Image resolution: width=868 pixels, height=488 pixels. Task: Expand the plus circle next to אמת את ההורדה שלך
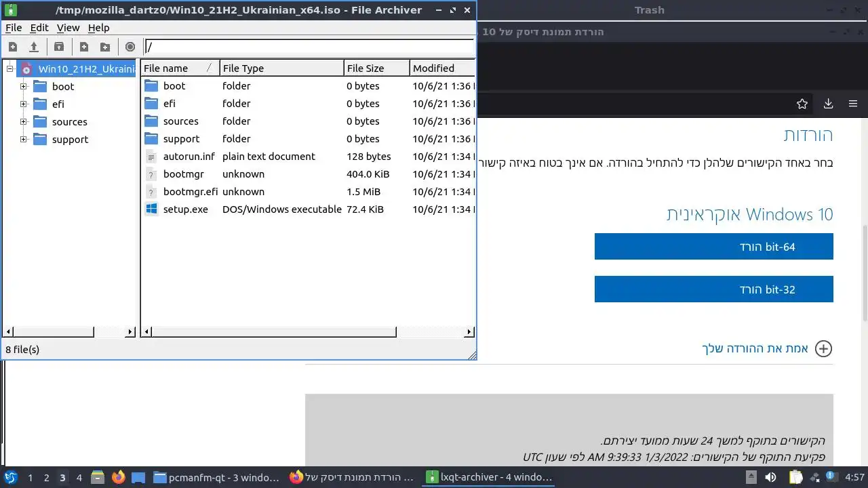(x=823, y=348)
